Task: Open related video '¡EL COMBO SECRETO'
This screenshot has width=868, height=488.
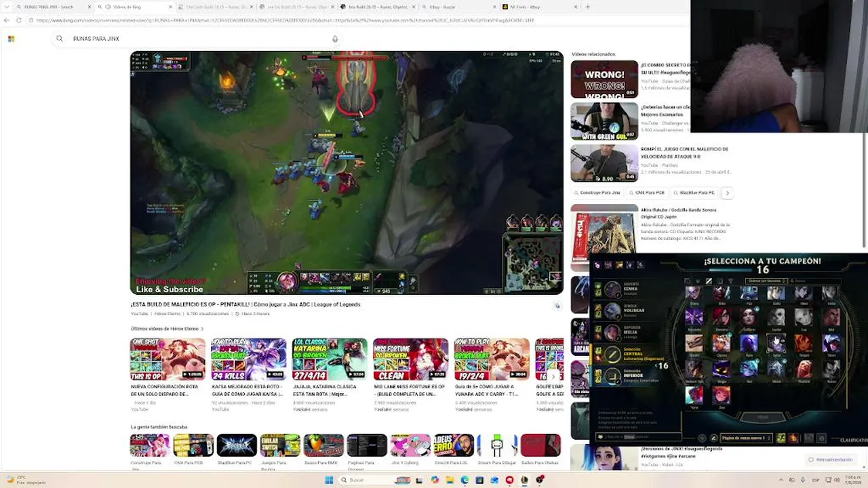Action: tap(604, 79)
